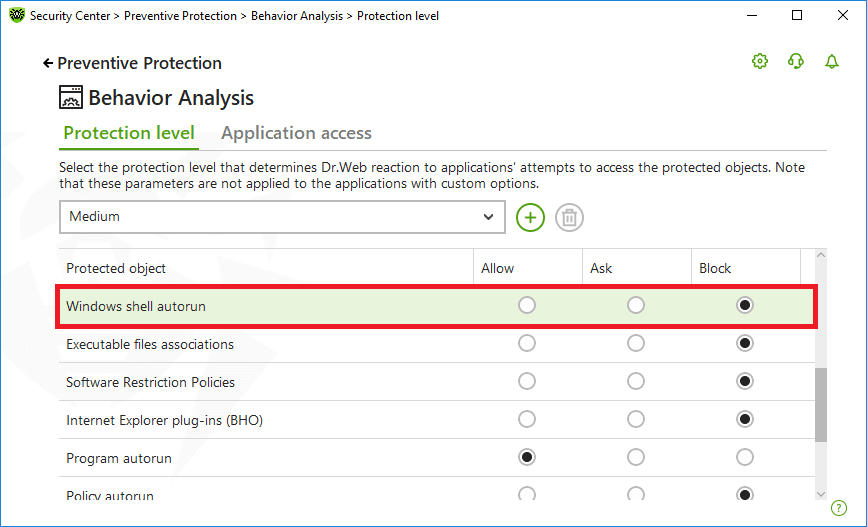Maximize the Security Center window
This screenshot has width=867, height=527.
(x=797, y=15)
